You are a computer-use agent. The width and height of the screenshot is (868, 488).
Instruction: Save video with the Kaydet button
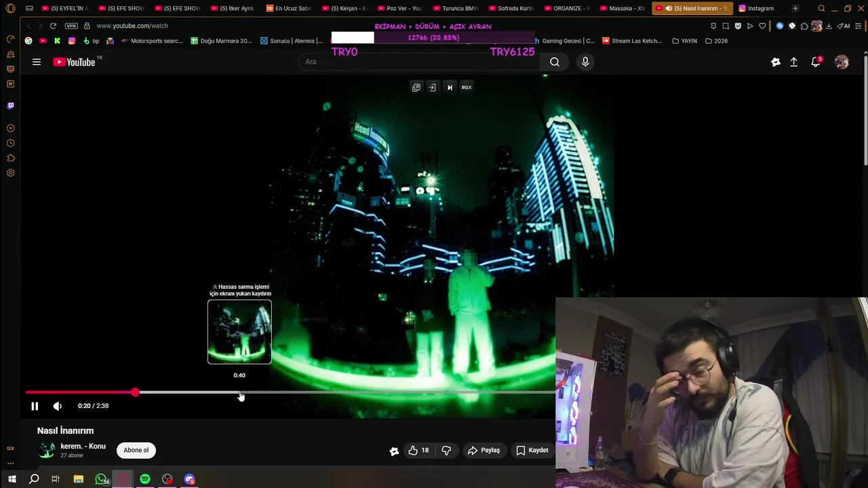(532, 450)
